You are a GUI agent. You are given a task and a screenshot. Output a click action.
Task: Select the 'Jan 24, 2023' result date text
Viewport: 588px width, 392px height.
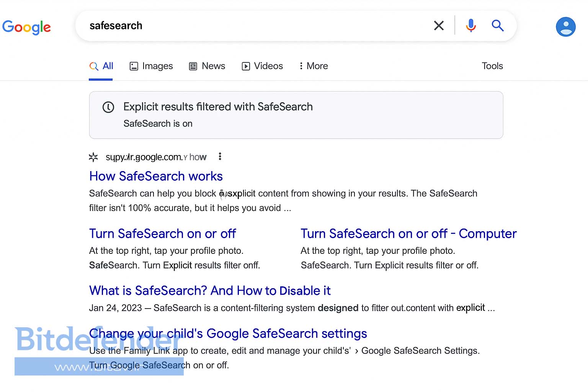(115, 308)
